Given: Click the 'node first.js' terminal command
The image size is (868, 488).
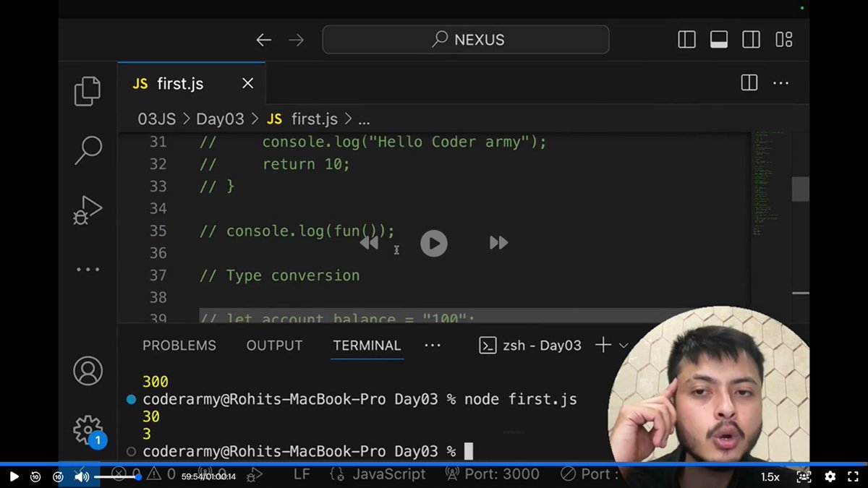Looking at the screenshot, I should click(521, 399).
